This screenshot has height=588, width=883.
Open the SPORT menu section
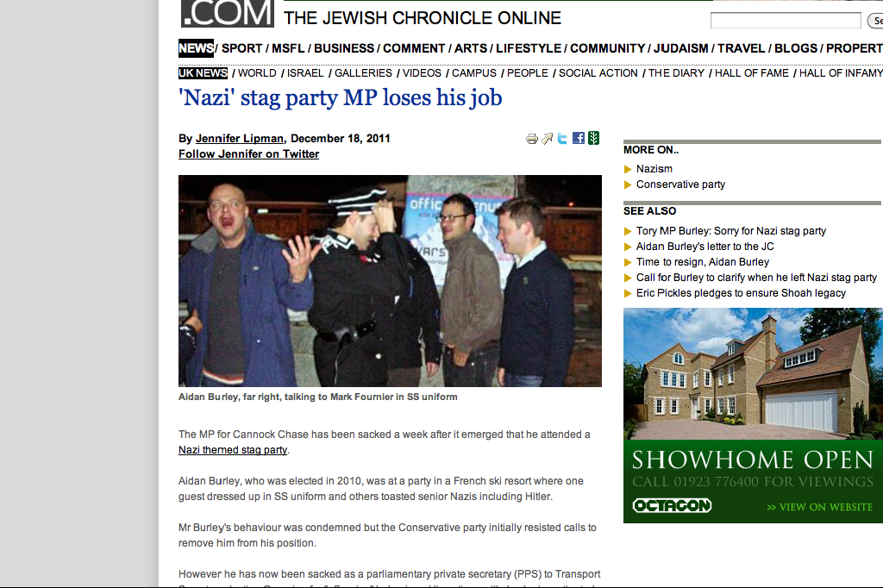click(241, 48)
